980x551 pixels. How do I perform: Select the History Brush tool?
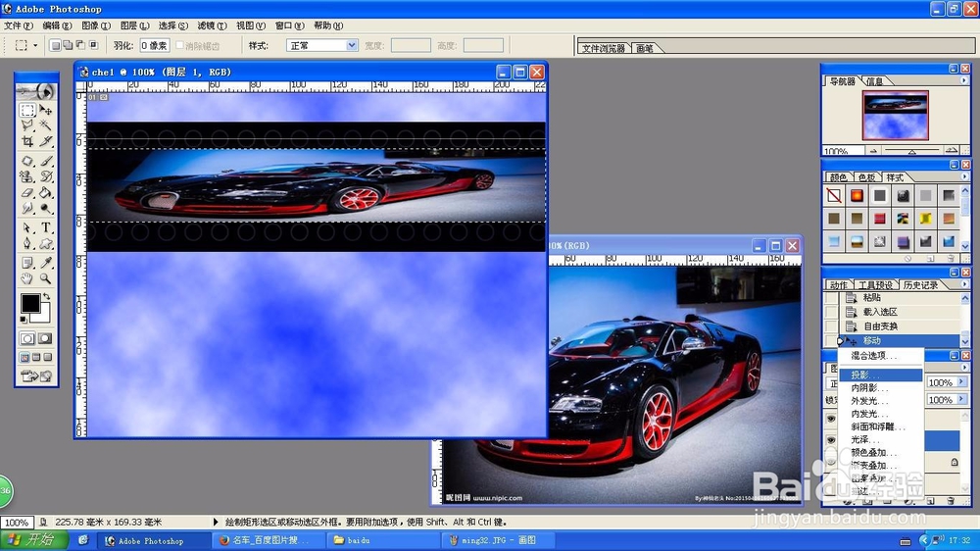(x=46, y=176)
